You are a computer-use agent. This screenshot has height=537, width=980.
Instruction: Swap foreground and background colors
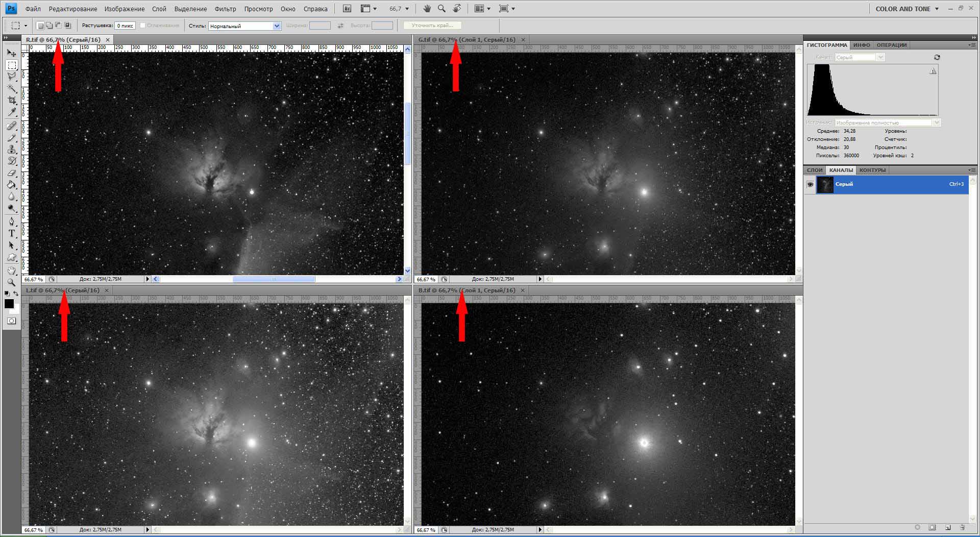click(x=16, y=294)
